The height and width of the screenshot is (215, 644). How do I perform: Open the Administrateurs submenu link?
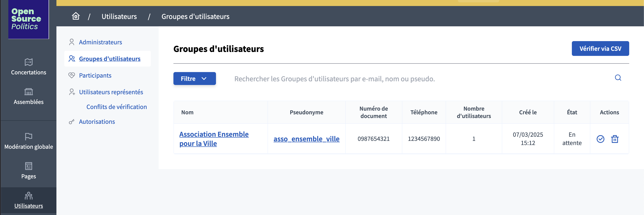(101, 42)
